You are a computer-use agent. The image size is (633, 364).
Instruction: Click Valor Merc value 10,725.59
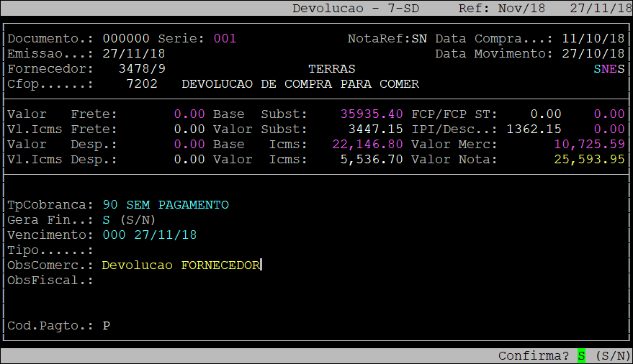point(589,145)
